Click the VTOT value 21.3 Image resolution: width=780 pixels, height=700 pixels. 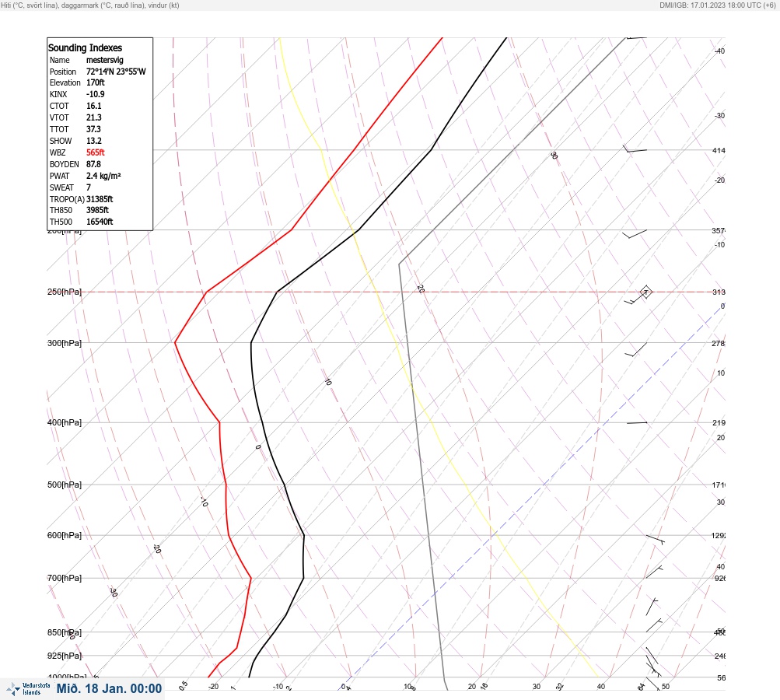93,117
